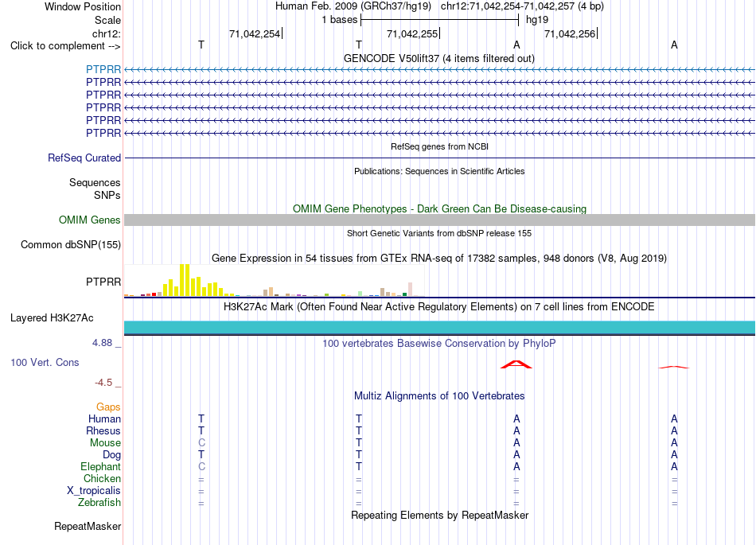Click the 'Layered H3K27Ac' track label

(52, 318)
